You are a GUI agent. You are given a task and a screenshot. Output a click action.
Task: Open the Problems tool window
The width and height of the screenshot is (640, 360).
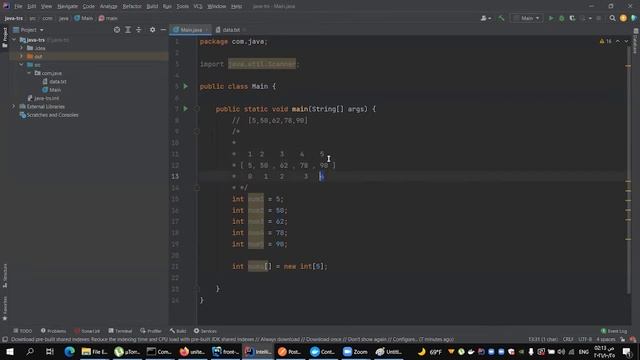(53, 331)
